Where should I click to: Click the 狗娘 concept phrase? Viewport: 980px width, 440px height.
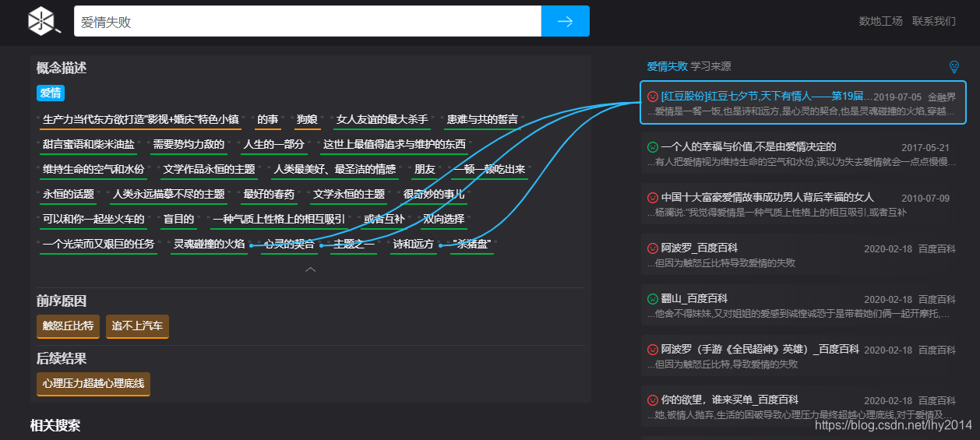click(x=307, y=120)
